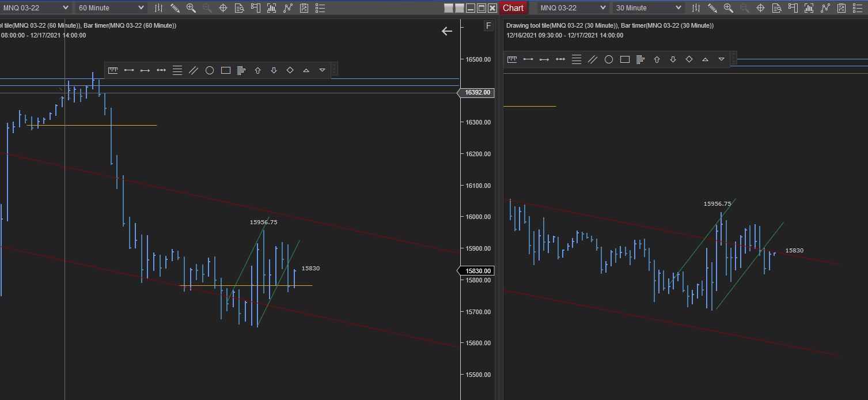
Task: Open instrument dropdown MNQ 03-22 in left chart
Action: pos(36,8)
